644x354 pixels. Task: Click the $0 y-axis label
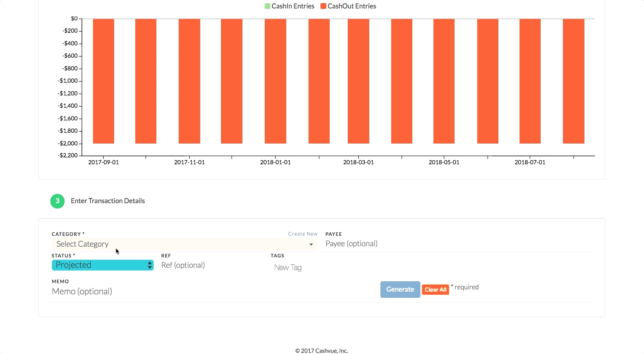tap(74, 18)
